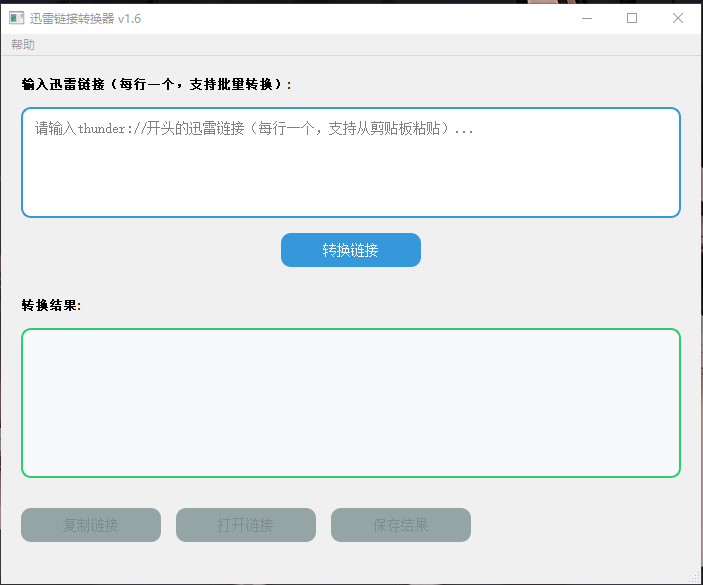Screen dimensions: 703x585
Task: Open the 帮助 menu
Action: pyautogui.click(x=22, y=44)
